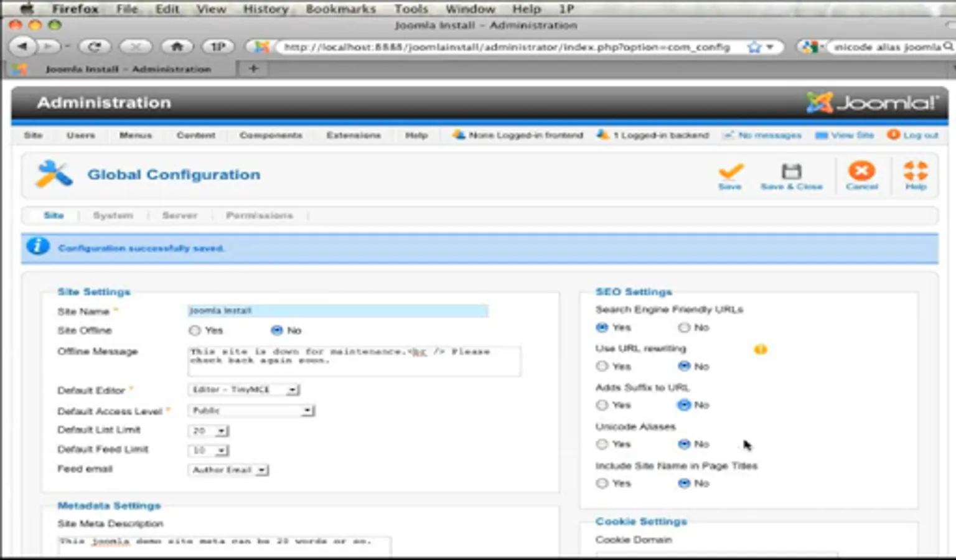The width and height of the screenshot is (956, 560).
Task: Select Yes for Include Site Name in Page Titles
Action: 602,483
